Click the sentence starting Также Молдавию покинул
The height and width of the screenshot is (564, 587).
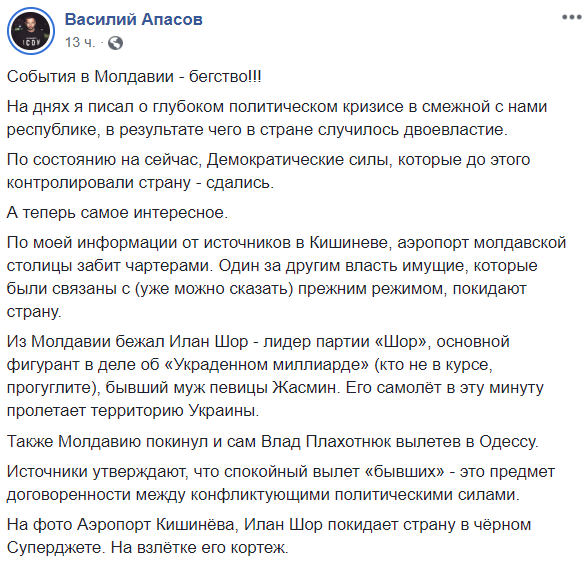pos(273,442)
